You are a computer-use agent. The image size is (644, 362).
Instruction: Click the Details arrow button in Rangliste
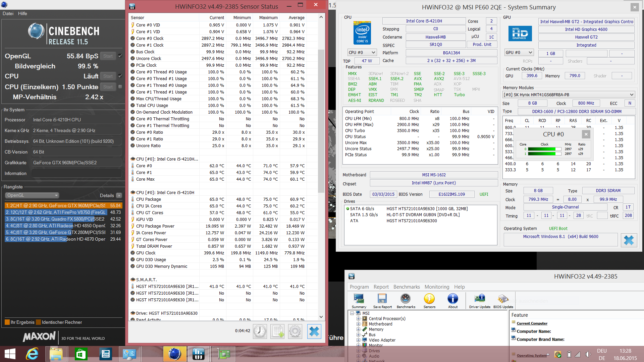119,195
